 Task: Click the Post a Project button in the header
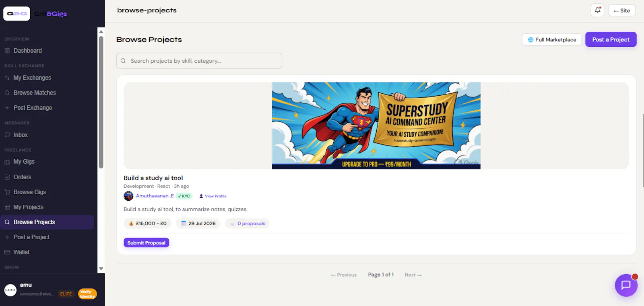tap(611, 39)
